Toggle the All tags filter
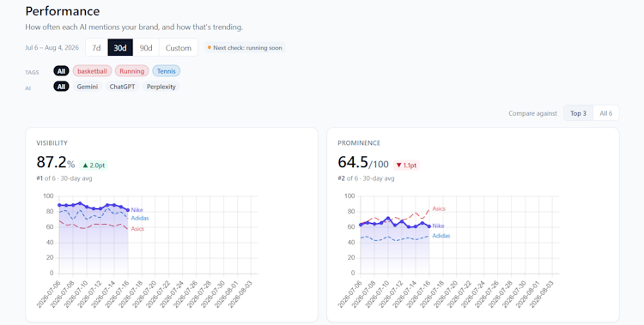 [x=61, y=71]
